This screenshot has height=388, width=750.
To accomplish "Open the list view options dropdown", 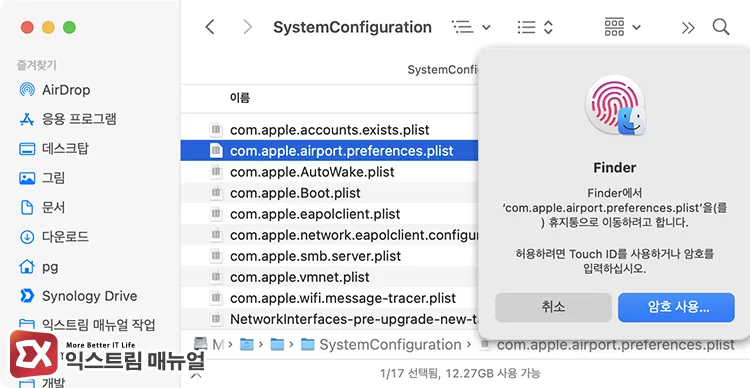I will click(471, 27).
